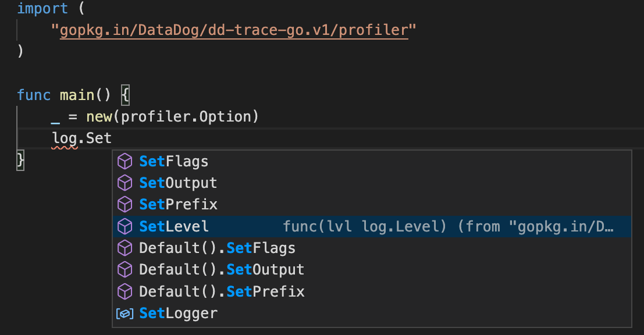Click the SetLevel signature detail text
Viewport: 644px width, 335px height.
coord(448,227)
